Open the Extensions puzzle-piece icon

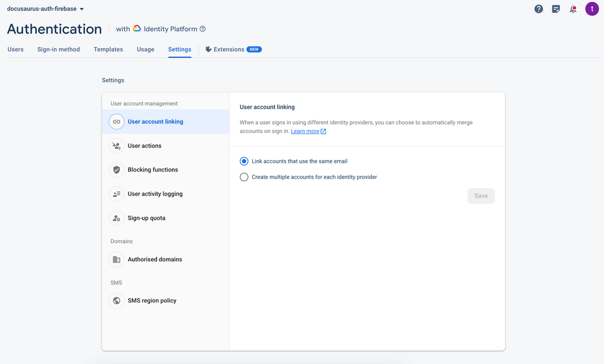pos(209,49)
